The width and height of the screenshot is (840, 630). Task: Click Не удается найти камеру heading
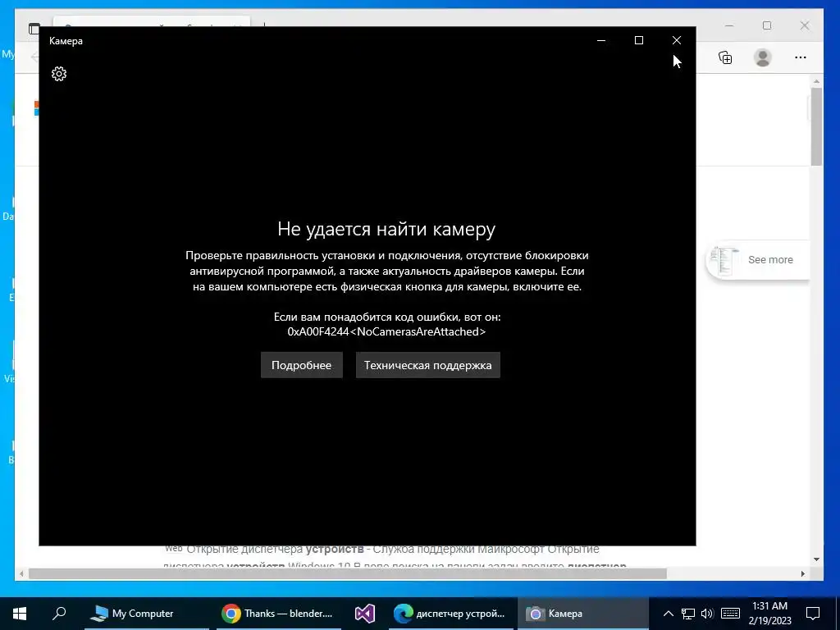point(386,229)
